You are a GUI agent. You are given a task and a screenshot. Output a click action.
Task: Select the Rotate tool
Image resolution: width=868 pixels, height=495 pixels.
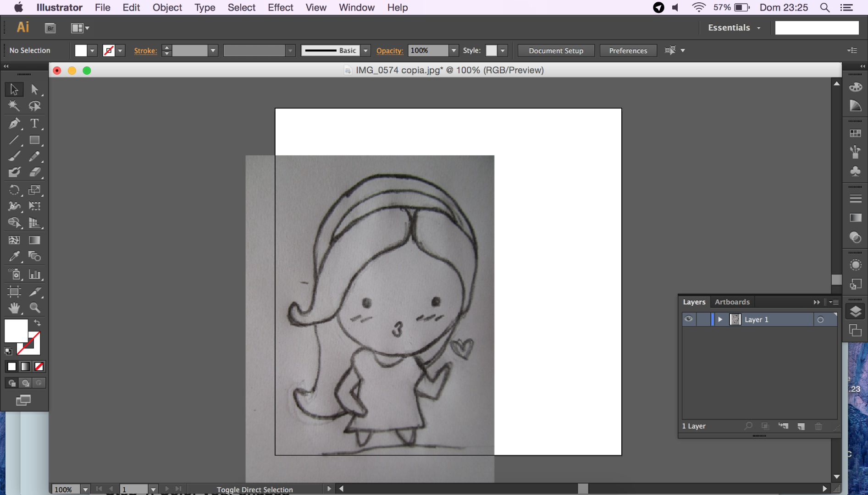(14, 189)
